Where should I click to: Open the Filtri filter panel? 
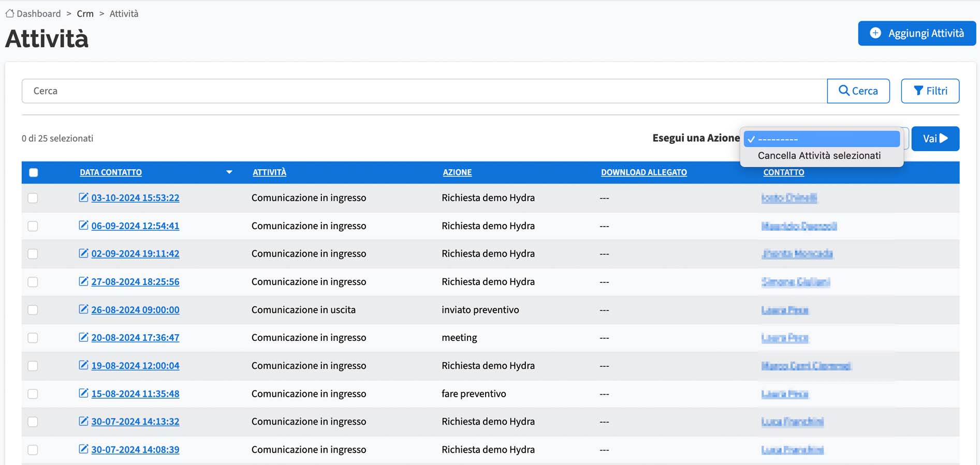[930, 91]
